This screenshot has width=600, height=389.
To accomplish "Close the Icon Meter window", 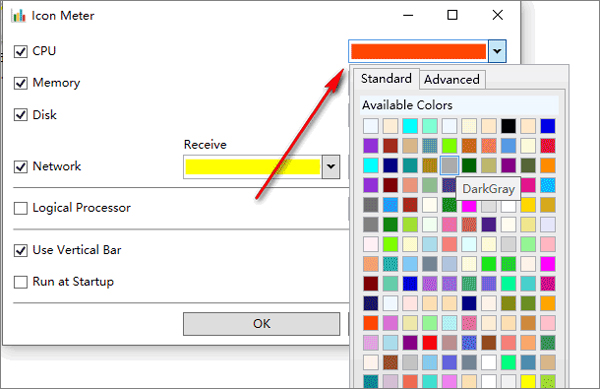I will tap(497, 15).
